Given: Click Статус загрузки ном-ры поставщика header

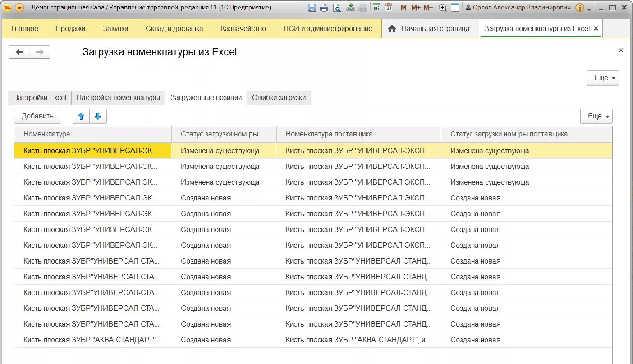Looking at the screenshot, I should tap(527, 134).
